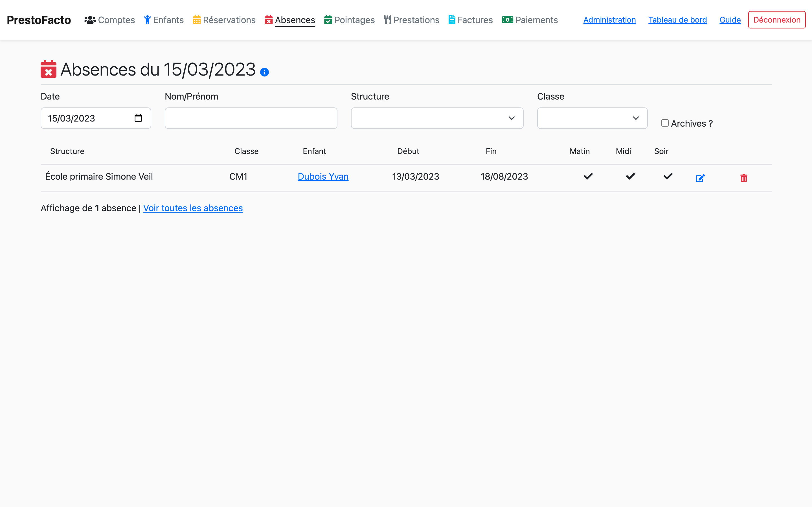The image size is (812, 507).
Task: Click the Pointages green check calendar icon
Action: point(328,20)
